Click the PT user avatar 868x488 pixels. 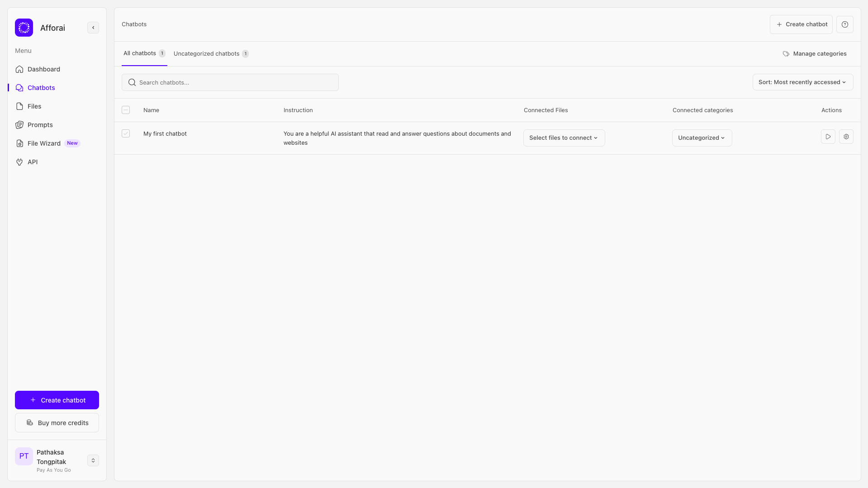click(24, 456)
